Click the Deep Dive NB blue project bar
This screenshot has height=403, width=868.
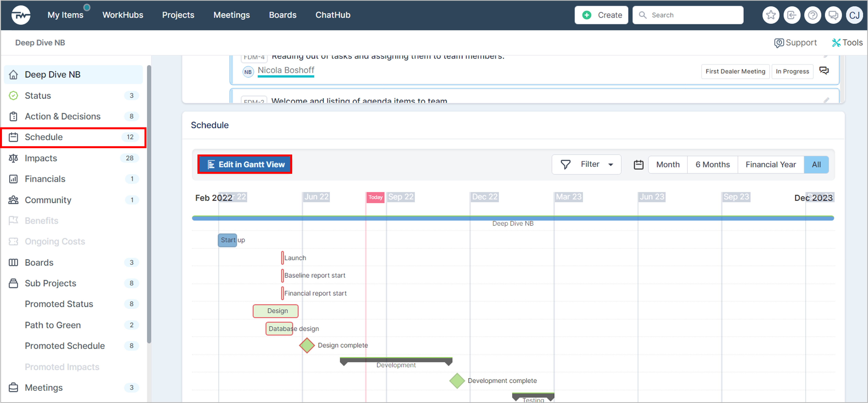513,218
